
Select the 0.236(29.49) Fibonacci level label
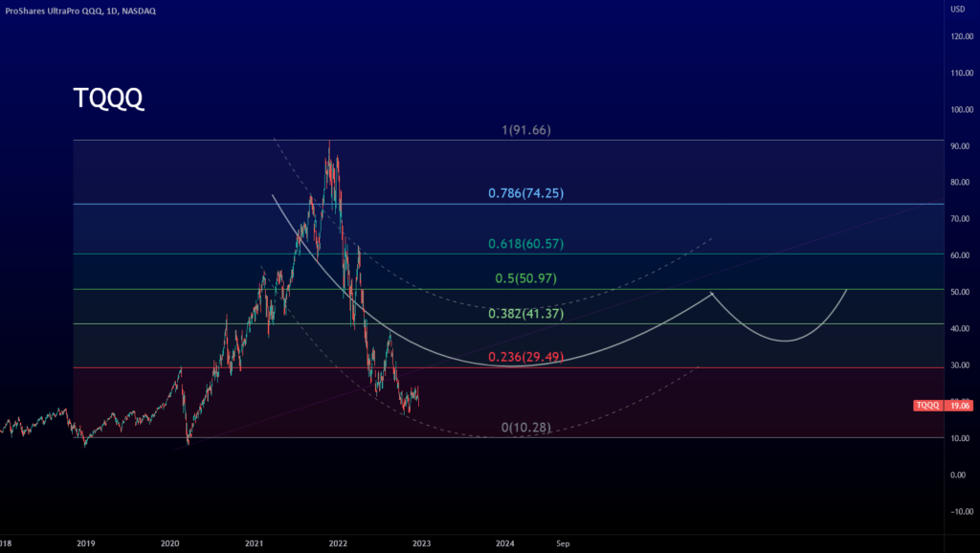[x=525, y=357]
